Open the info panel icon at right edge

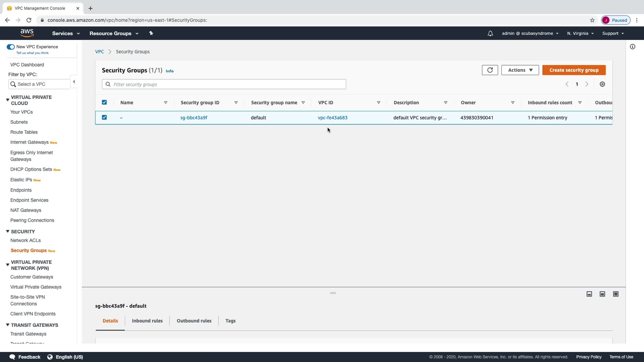tap(632, 47)
